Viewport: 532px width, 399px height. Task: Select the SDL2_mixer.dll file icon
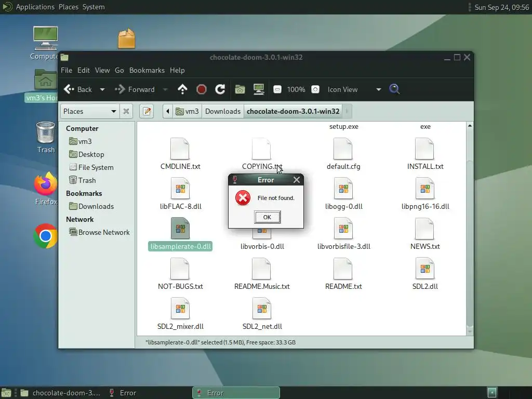[x=180, y=309]
